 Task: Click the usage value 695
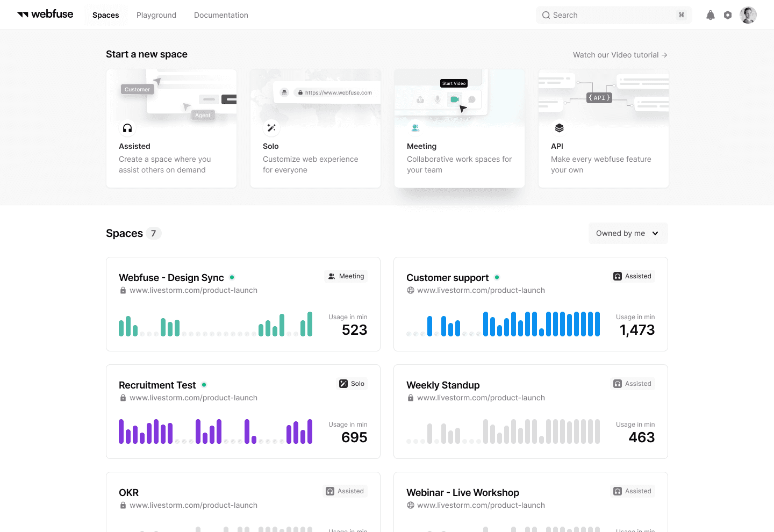pos(355,437)
